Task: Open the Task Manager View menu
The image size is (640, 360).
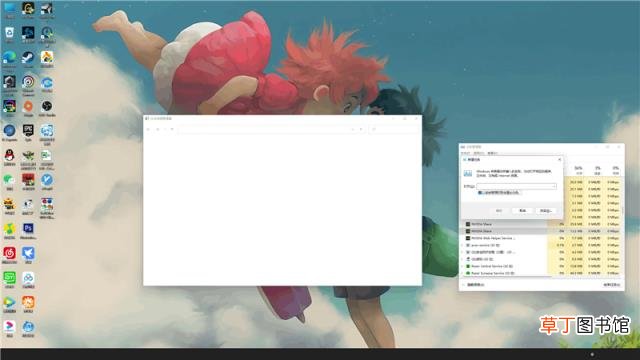Action: click(x=492, y=153)
